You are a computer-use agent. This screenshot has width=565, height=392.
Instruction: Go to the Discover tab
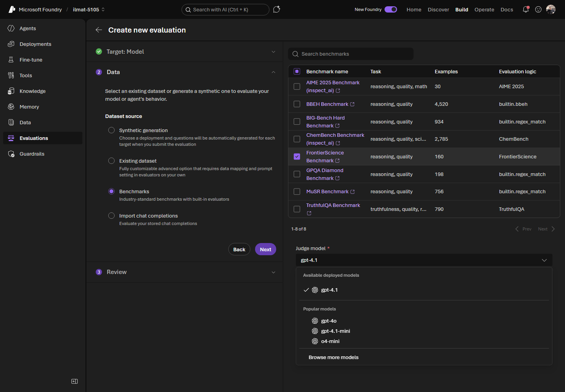[x=438, y=9]
